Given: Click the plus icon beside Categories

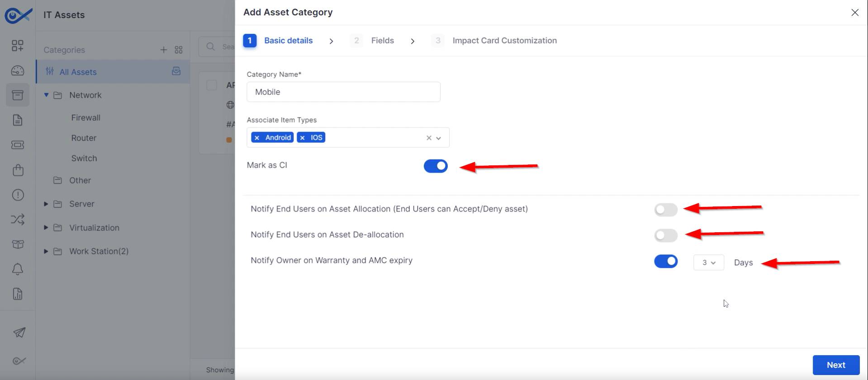Looking at the screenshot, I should [x=164, y=50].
